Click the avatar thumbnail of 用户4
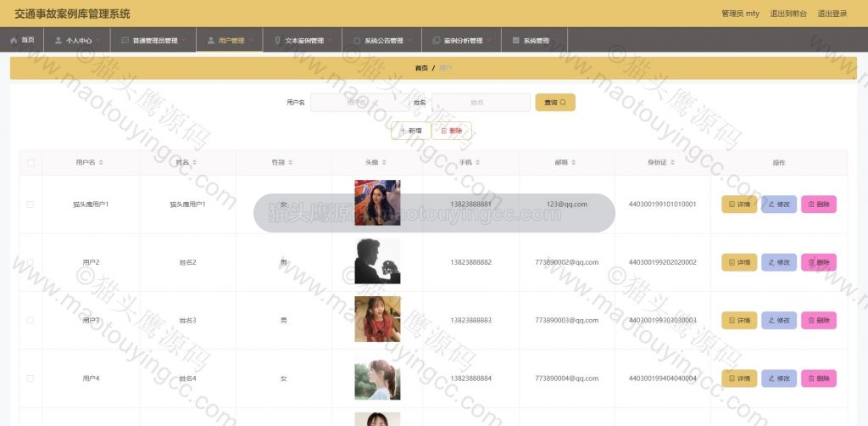The height and width of the screenshot is (426, 868). point(377,379)
